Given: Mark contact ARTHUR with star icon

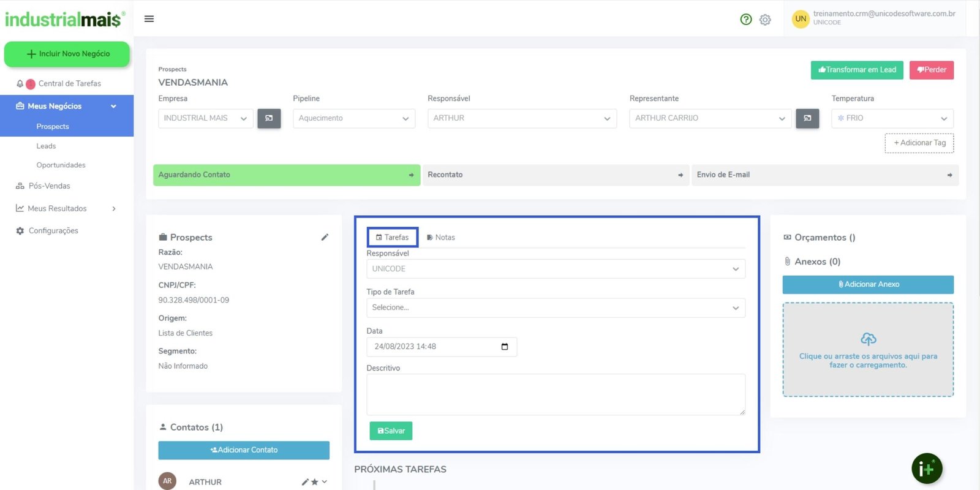Looking at the screenshot, I should (x=315, y=482).
